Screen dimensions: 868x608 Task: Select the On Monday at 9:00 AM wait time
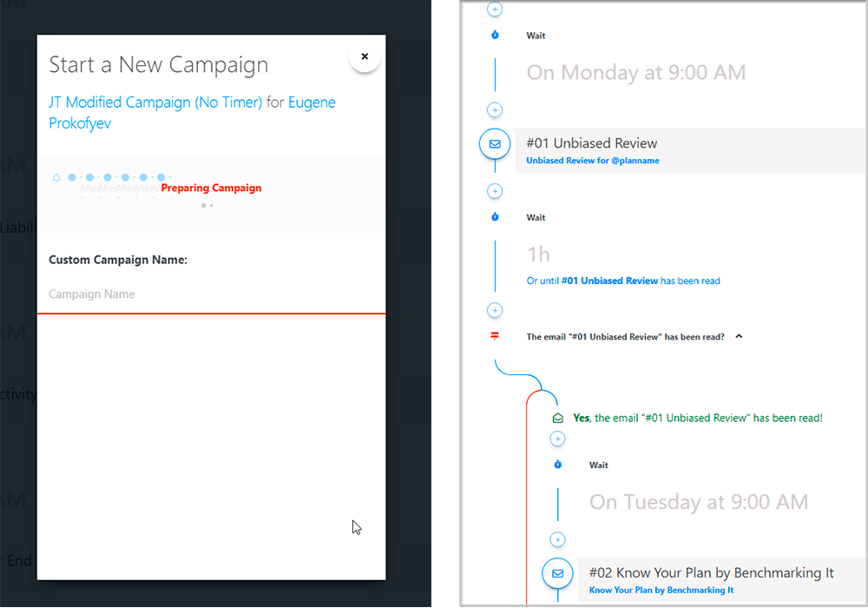point(635,72)
